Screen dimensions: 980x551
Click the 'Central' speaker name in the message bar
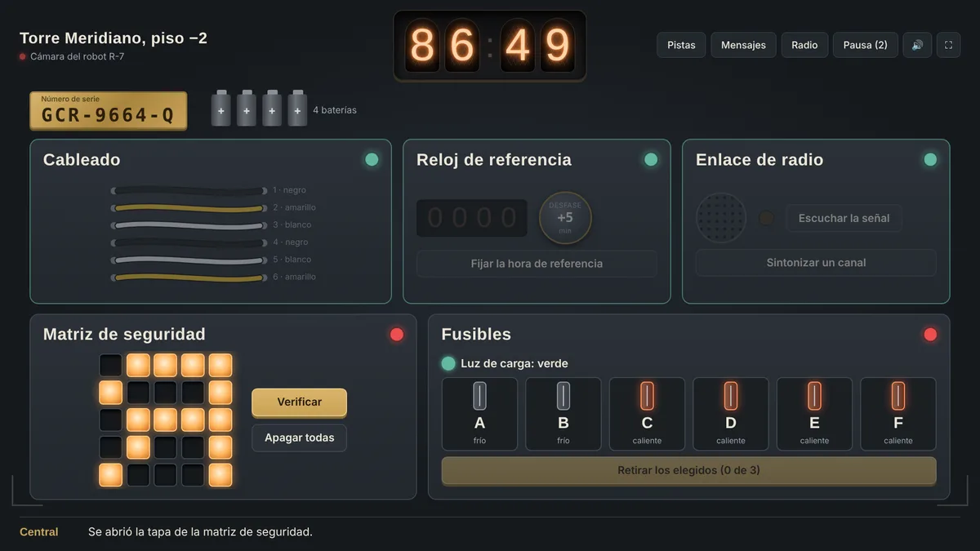point(39,532)
